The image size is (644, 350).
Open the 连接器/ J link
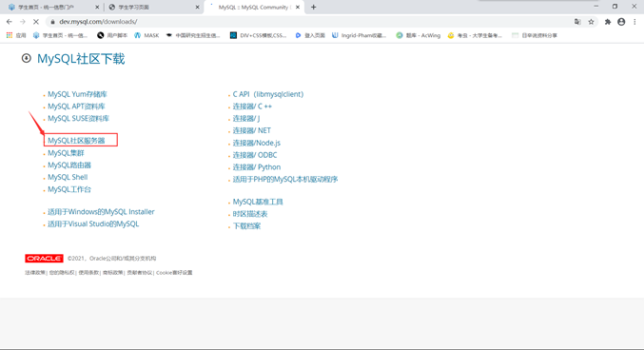coord(246,118)
